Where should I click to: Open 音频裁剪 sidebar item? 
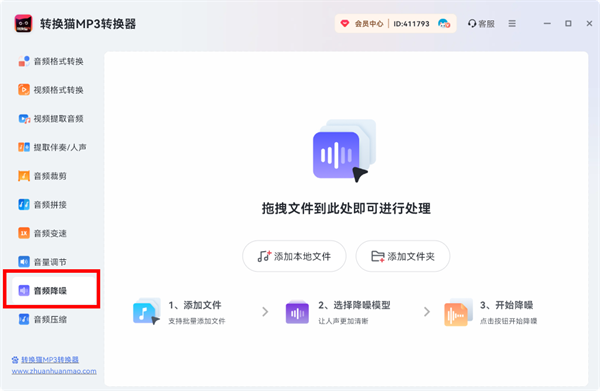(42, 176)
